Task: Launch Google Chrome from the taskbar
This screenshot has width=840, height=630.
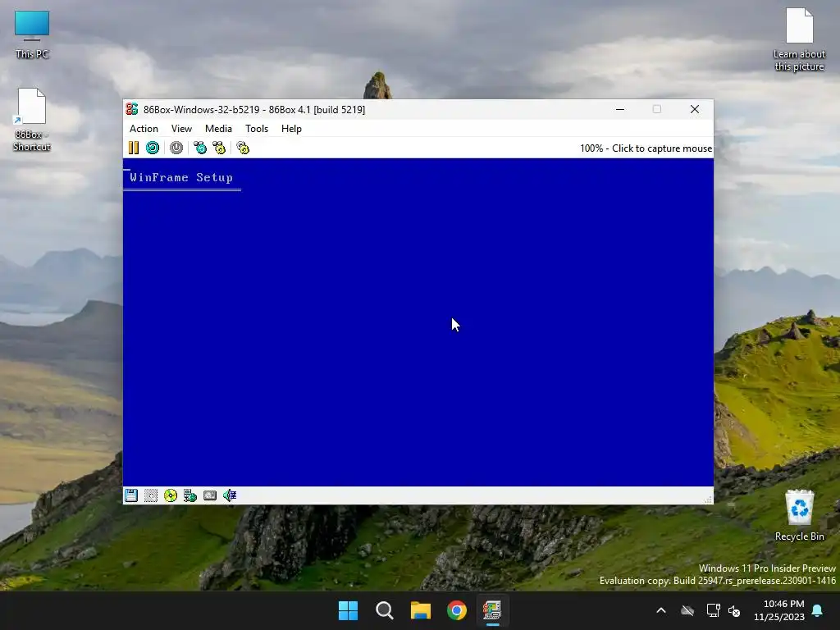Action: tap(457, 610)
